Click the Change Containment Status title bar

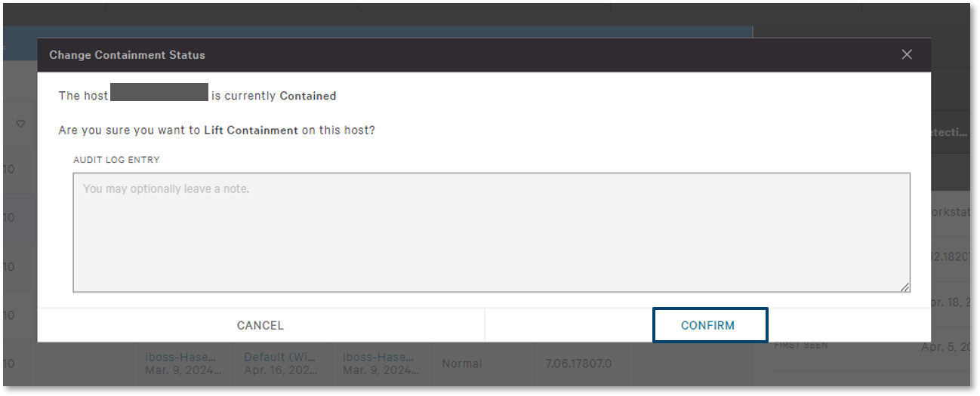click(484, 55)
